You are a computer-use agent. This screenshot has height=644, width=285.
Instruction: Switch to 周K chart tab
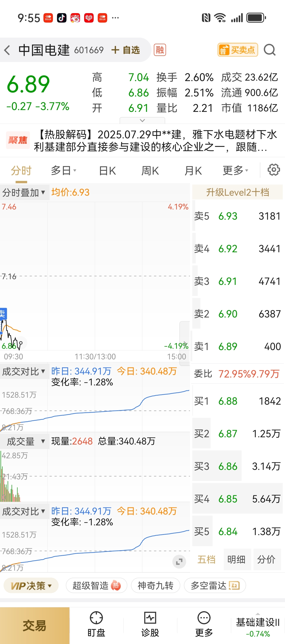(150, 171)
